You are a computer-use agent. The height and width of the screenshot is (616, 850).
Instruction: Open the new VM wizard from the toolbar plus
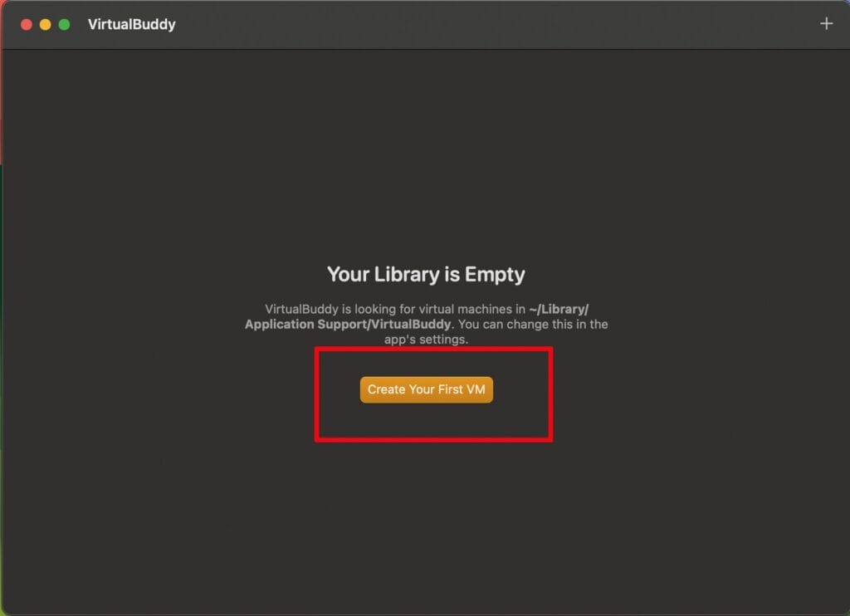pos(826,24)
